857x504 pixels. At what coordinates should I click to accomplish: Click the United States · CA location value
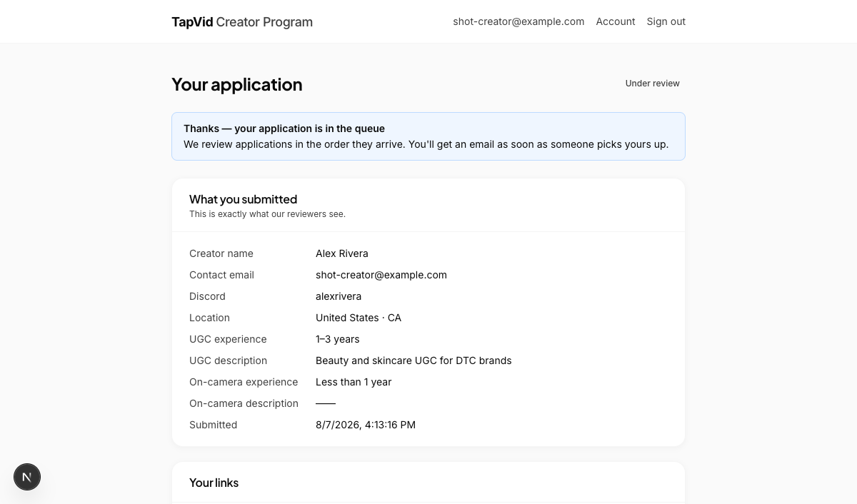[359, 318]
